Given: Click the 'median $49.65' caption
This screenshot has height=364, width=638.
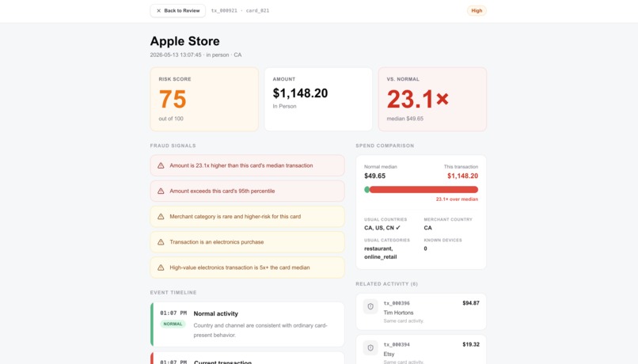Looking at the screenshot, I should (404, 119).
